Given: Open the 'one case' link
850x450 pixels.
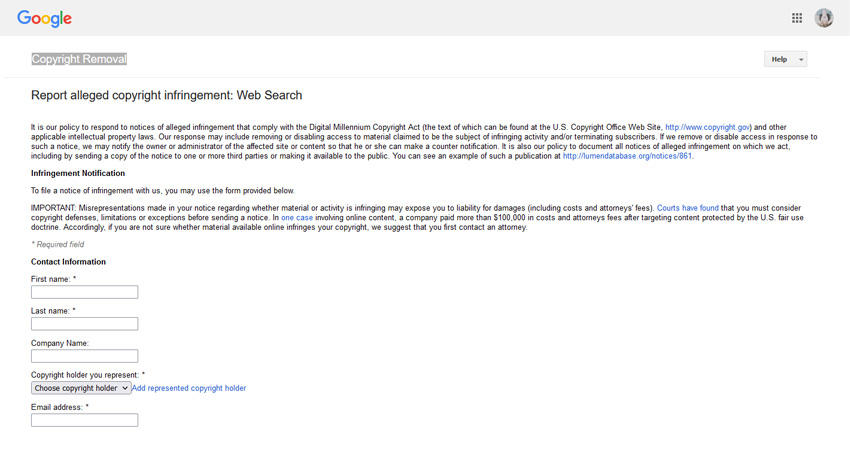Looking at the screenshot, I should tap(297, 217).
